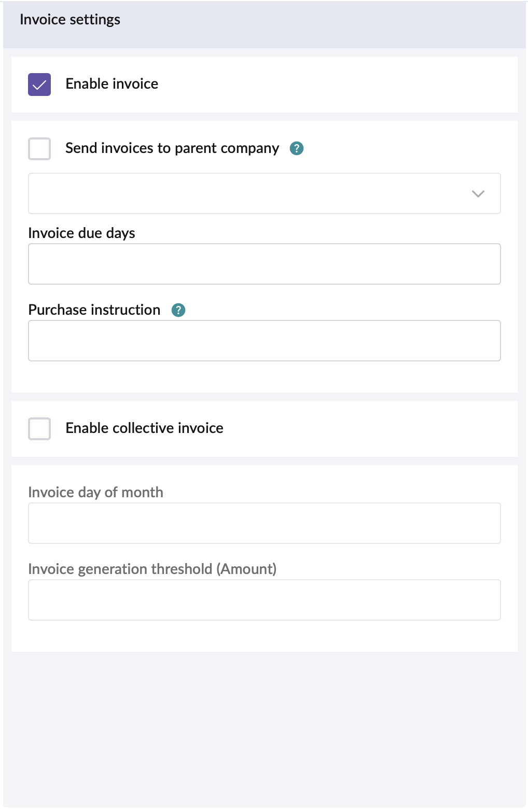Click the empty gray area below the form
This screenshot has height=812, width=528.
(264, 726)
